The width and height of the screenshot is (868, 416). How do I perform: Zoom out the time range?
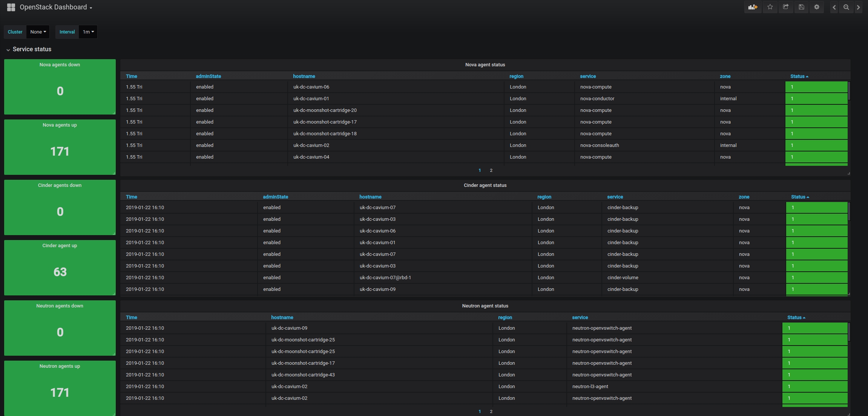click(x=846, y=7)
